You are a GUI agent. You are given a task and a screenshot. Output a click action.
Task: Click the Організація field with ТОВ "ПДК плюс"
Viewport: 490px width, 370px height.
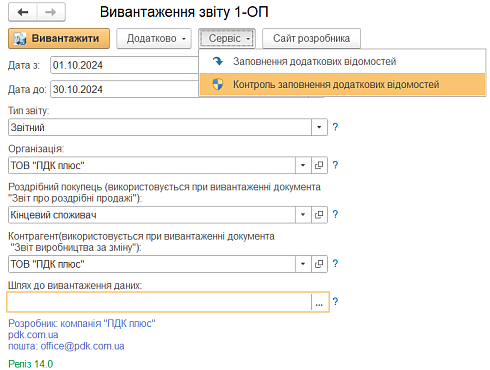152,165
